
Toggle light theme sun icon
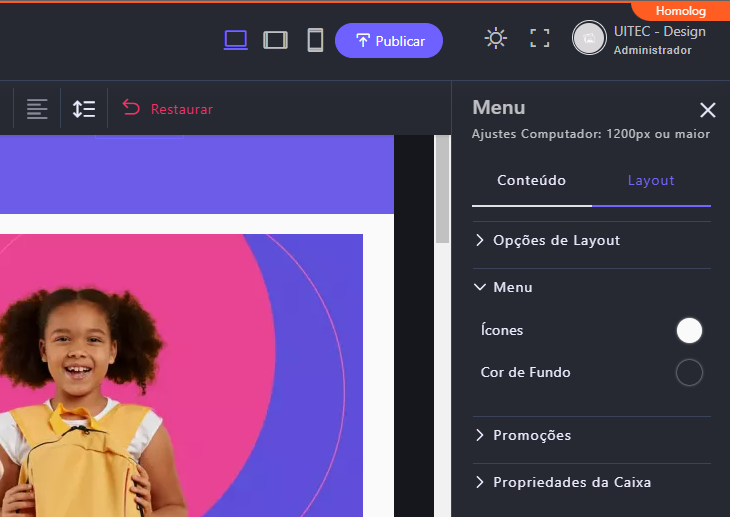pyautogui.click(x=496, y=39)
